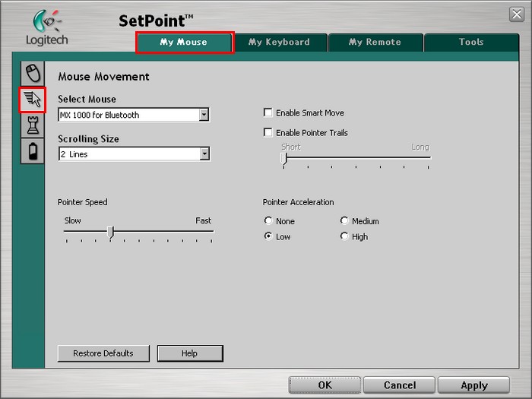Select Medium pointer acceleration
532x399 pixels.
click(x=344, y=221)
